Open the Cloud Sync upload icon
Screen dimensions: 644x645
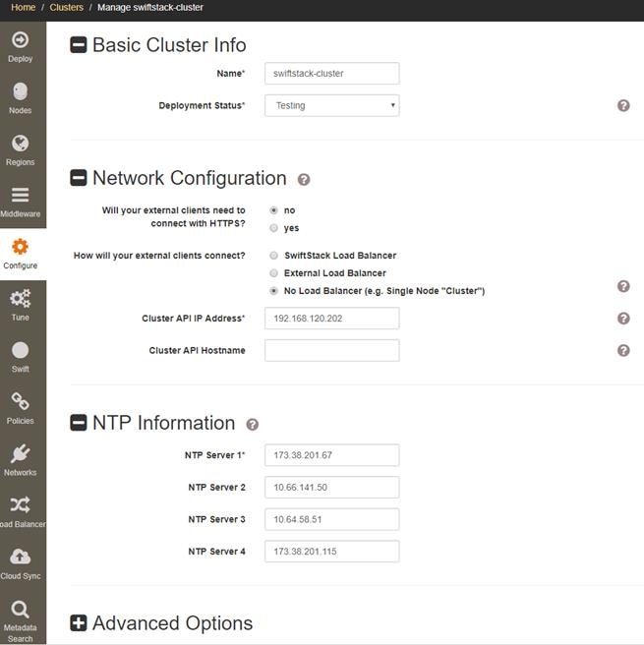tap(20, 557)
